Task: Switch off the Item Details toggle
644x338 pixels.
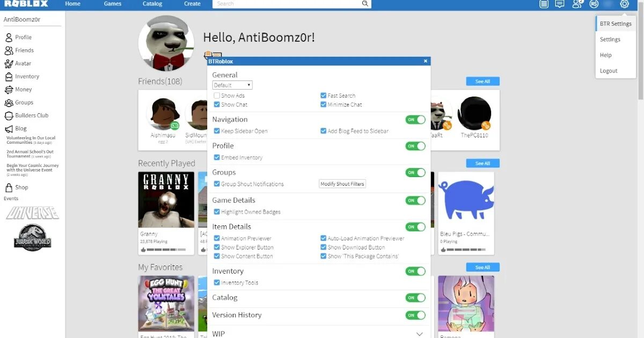Action: (415, 227)
